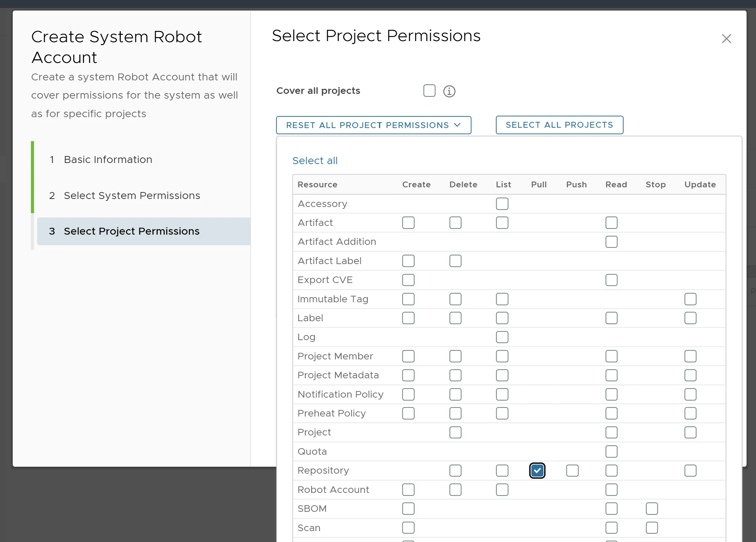Uncheck the Repository Pull permission
756x542 pixels.
click(537, 471)
